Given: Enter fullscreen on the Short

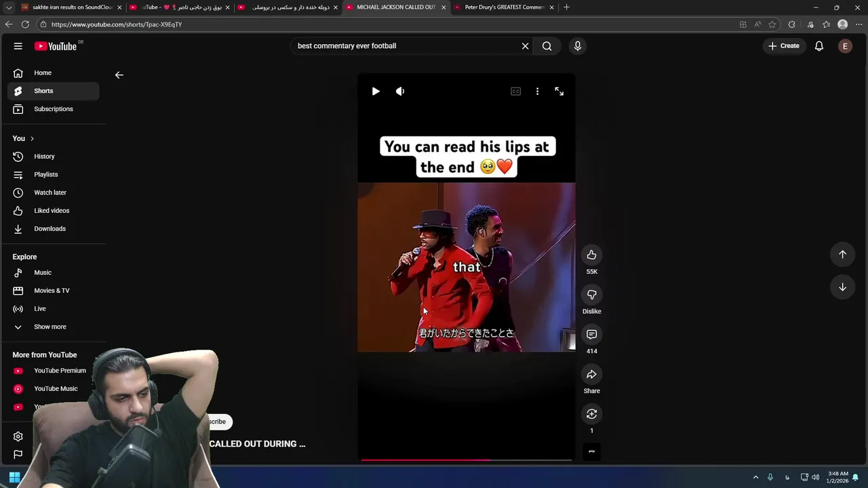Looking at the screenshot, I should point(559,91).
